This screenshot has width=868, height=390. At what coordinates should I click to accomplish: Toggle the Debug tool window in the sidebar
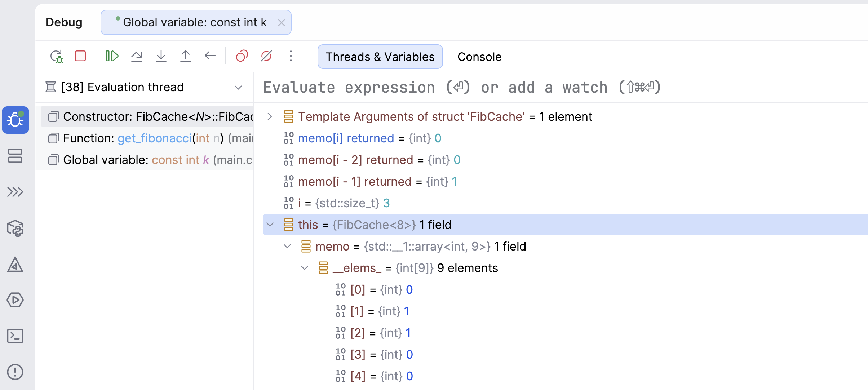(x=15, y=120)
